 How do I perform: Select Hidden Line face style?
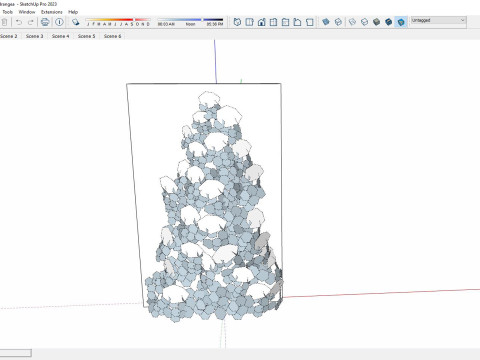[x=365, y=22]
